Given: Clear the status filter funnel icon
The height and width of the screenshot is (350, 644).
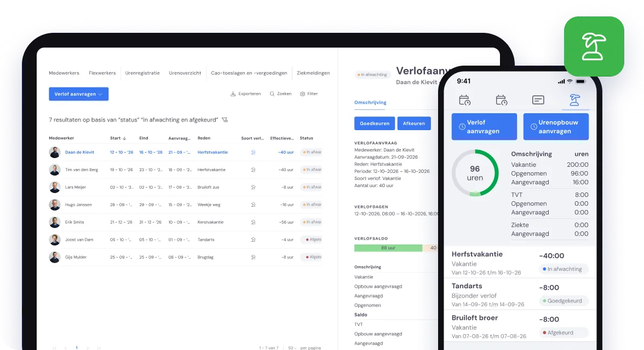Looking at the screenshot, I should click(x=225, y=120).
